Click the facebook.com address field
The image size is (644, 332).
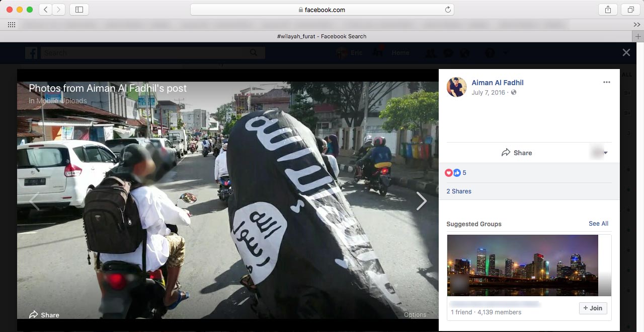322,10
